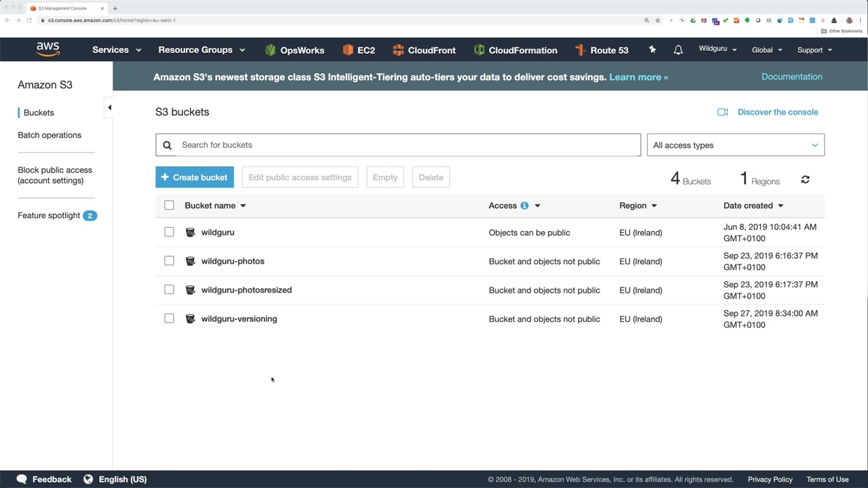
Task: Check the wildguru bucket checkbox
Action: coord(169,232)
